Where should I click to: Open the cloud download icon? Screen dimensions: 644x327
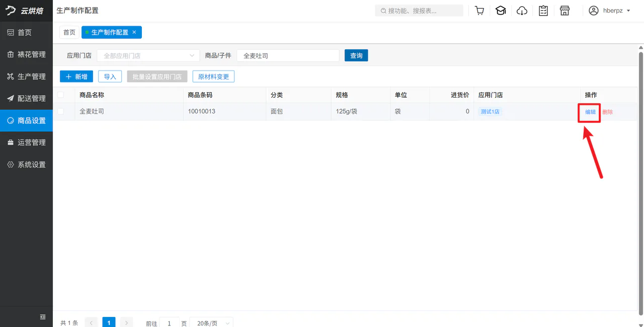522,11
